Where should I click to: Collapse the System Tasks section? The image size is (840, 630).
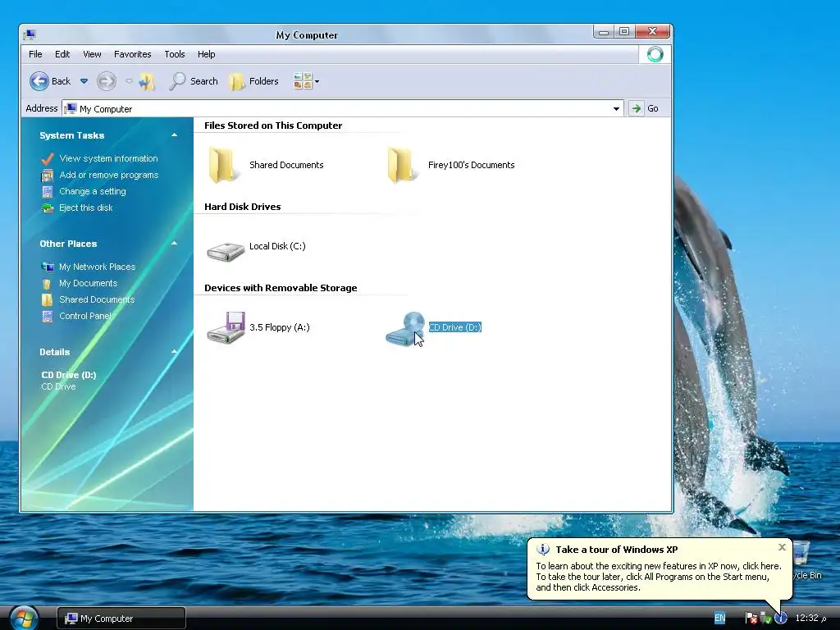174,135
